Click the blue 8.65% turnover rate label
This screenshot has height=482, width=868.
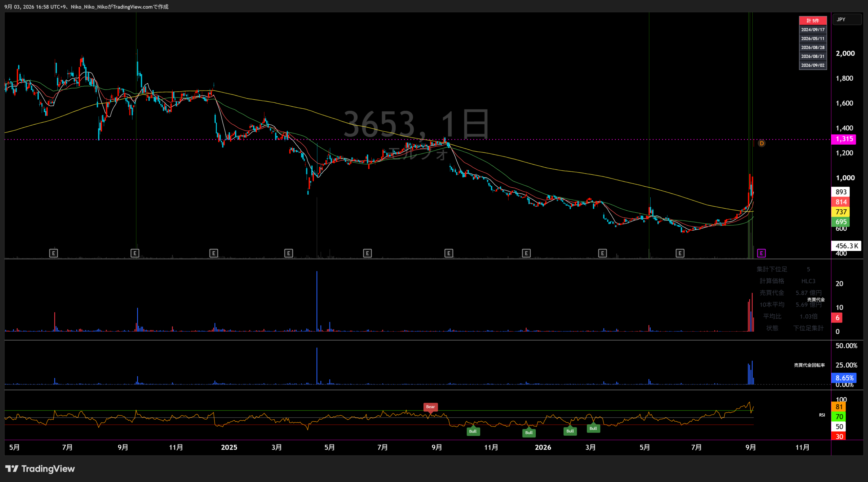pos(844,378)
